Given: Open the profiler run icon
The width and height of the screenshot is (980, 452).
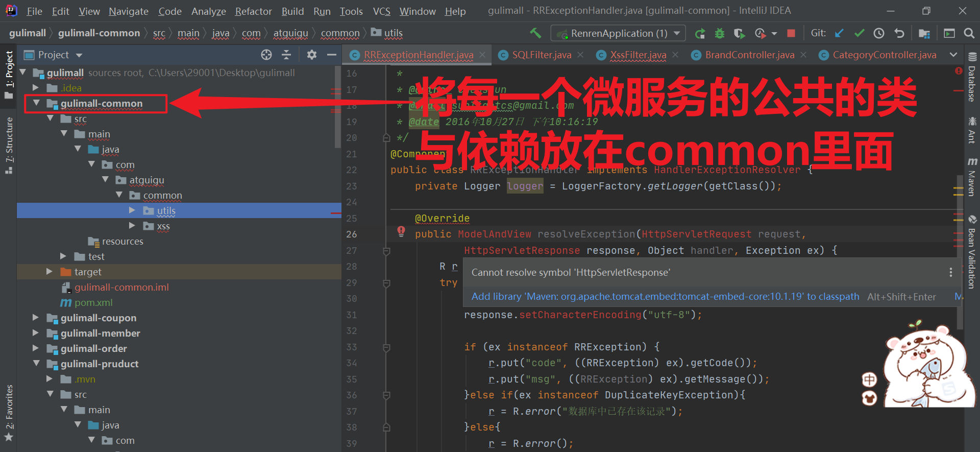Looking at the screenshot, I should [x=761, y=33].
